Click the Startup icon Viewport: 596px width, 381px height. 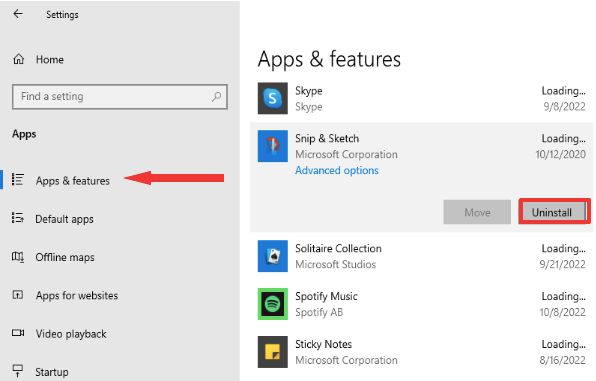pos(18,370)
